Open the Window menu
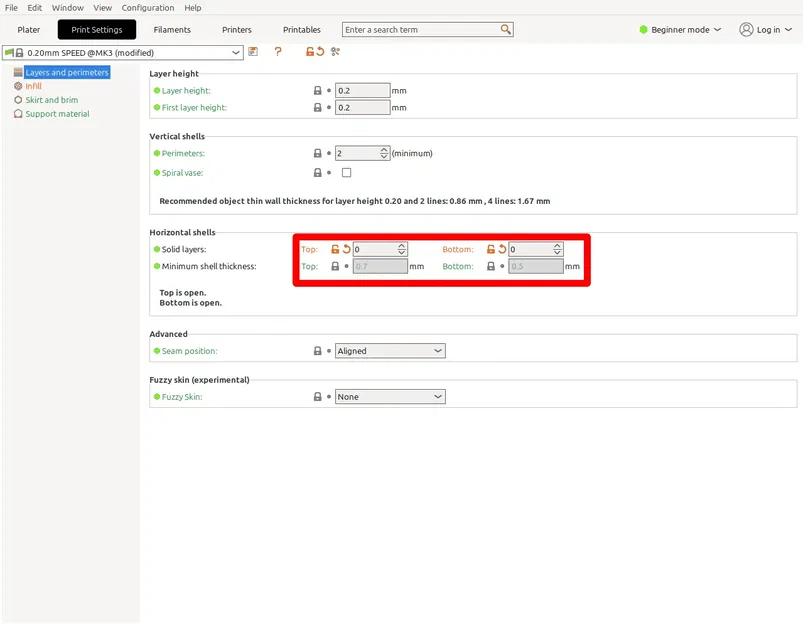The width and height of the screenshot is (803, 625). tap(68, 8)
